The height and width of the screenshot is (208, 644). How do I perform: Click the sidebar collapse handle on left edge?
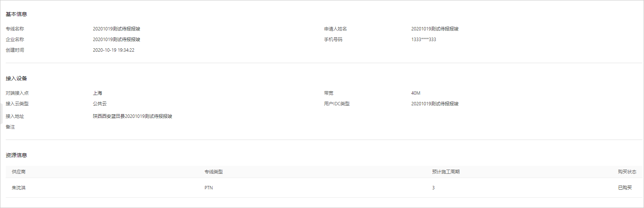click(x=1, y=113)
